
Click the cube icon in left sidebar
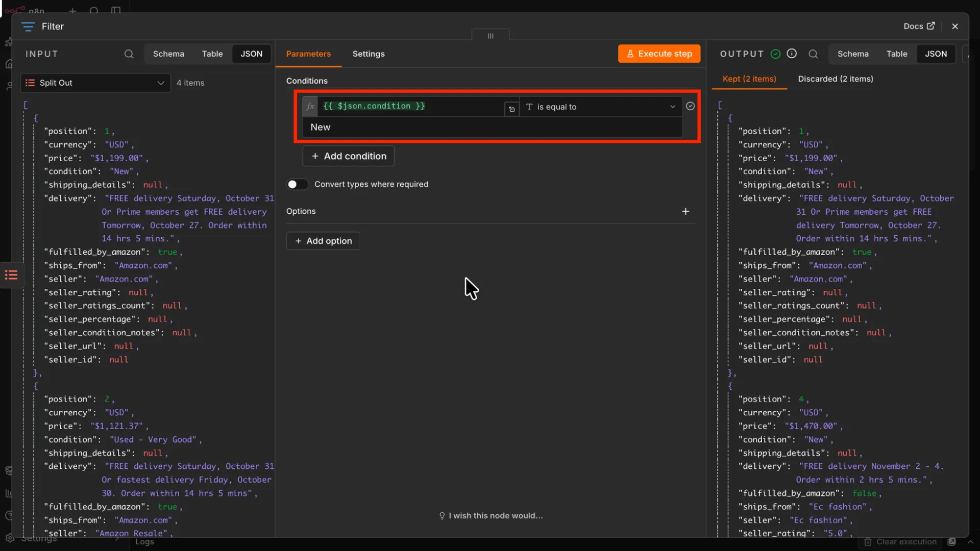(8, 470)
